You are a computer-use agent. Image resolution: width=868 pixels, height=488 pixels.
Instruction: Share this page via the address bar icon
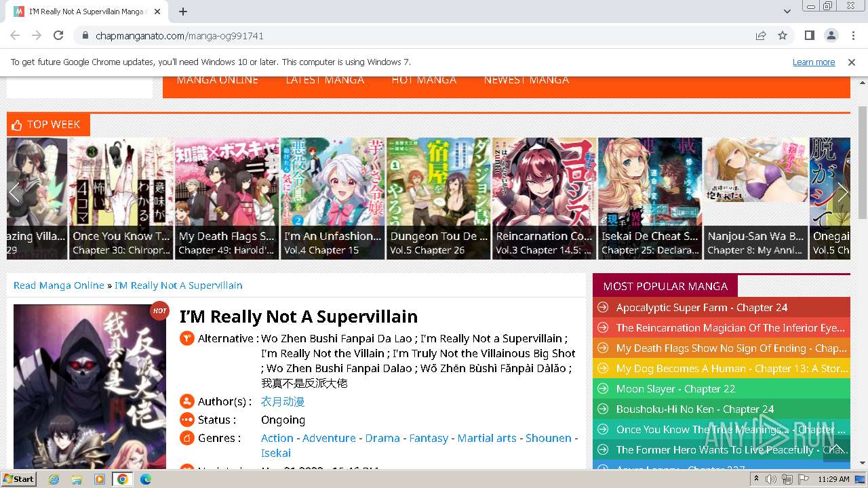click(x=761, y=35)
